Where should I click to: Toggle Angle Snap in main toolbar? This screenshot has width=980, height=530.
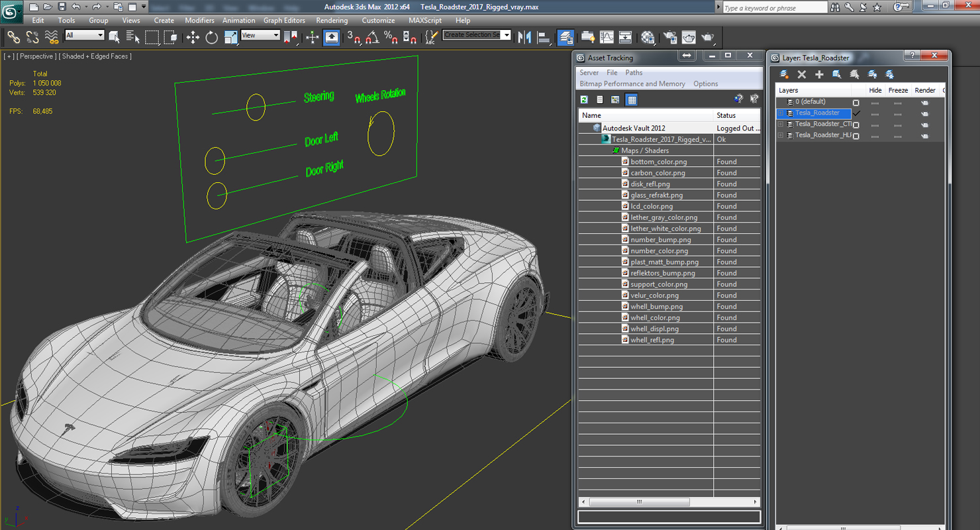click(x=372, y=37)
